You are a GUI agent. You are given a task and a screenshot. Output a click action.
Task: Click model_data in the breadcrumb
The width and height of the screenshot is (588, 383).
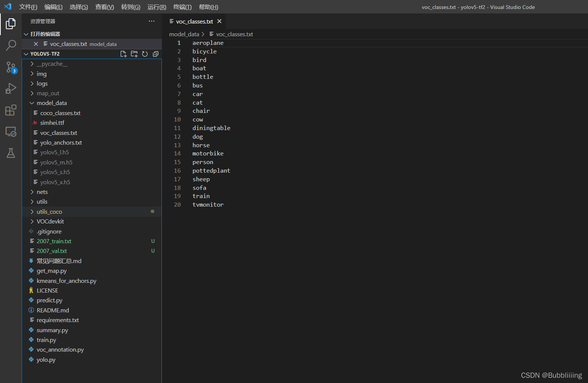[x=184, y=34]
